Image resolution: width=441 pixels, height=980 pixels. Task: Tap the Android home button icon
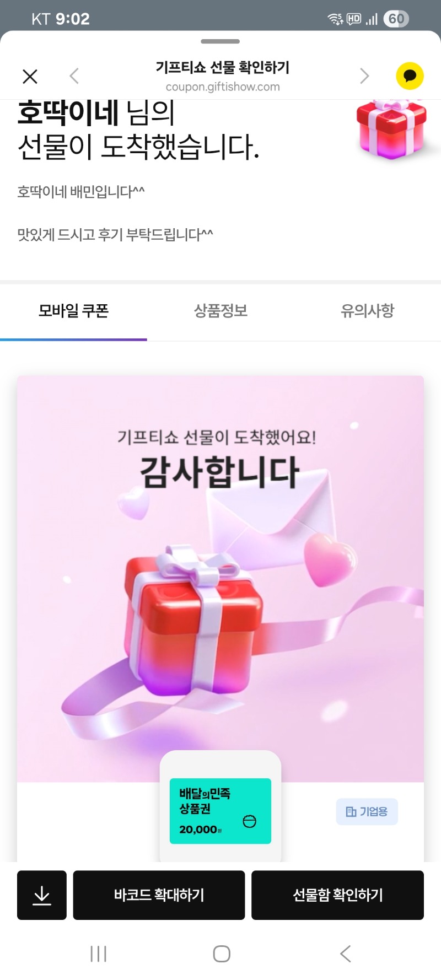click(222, 954)
